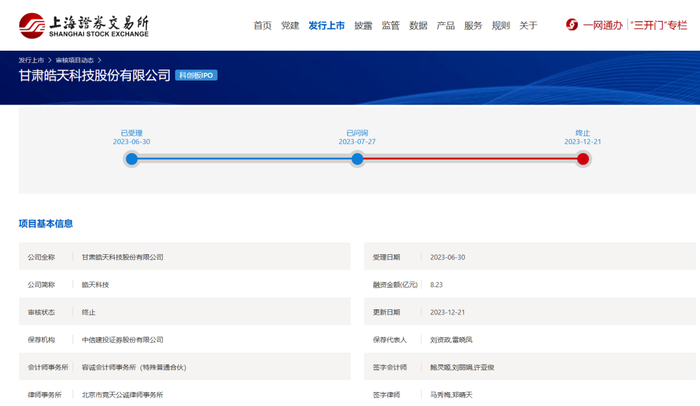Click the 已受理 blue timeline node
The width and height of the screenshot is (700, 406).
point(132,159)
